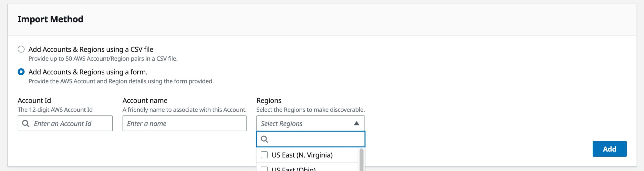Image resolution: width=644 pixels, height=171 pixels.
Task: Click the region search text box
Action: [x=309, y=139]
